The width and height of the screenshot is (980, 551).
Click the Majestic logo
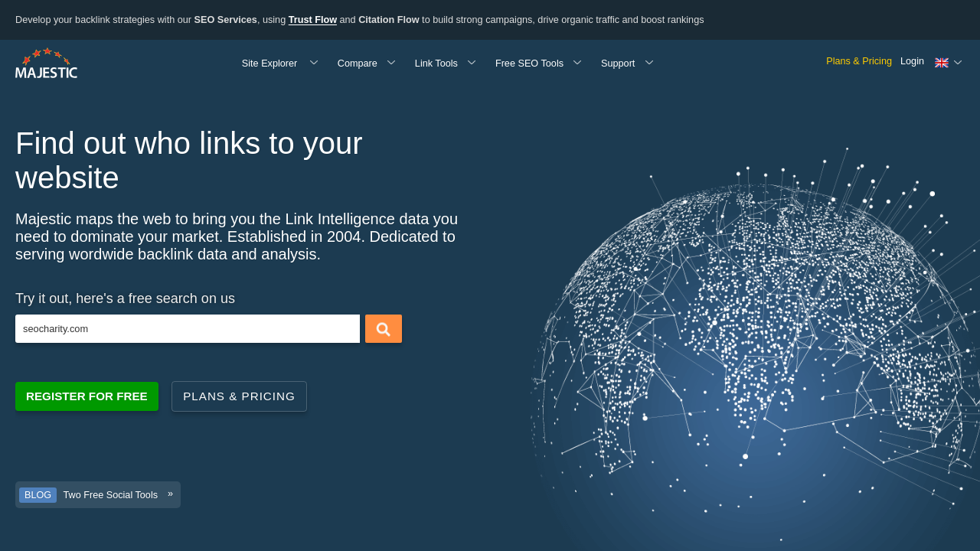[x=46, y=64]
